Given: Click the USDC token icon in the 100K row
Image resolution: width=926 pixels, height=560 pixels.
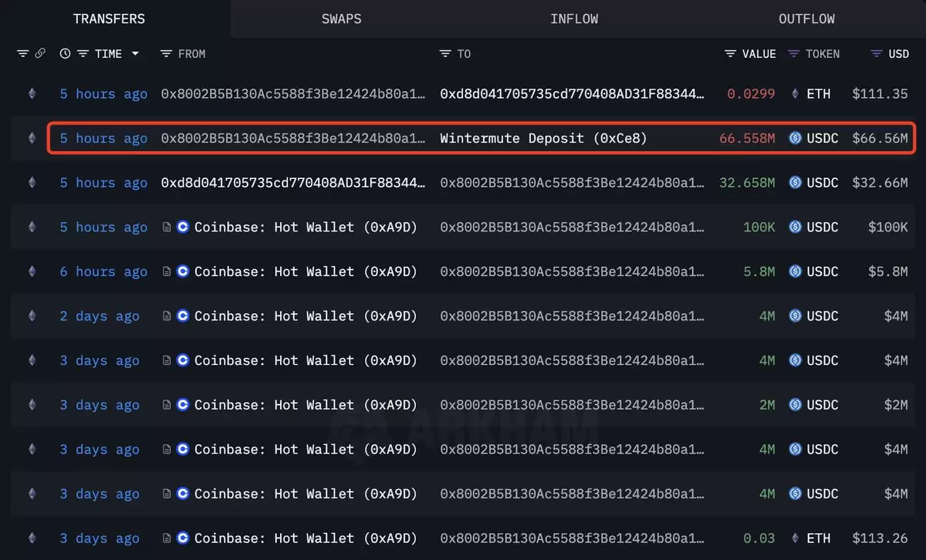Looking at the screenshot, I should pos(796,228).
